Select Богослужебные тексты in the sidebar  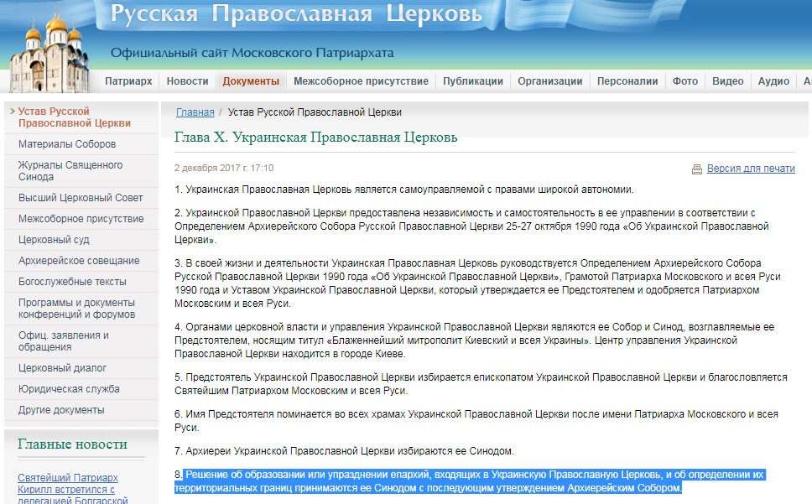[x=72, y=282]
